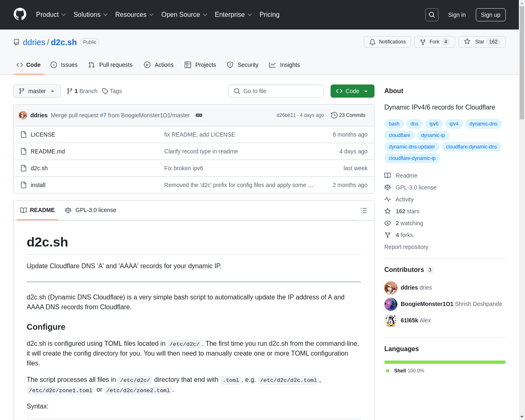Fork the d2c.sh repository
525x420 pixels.
(x=434, y=42)
